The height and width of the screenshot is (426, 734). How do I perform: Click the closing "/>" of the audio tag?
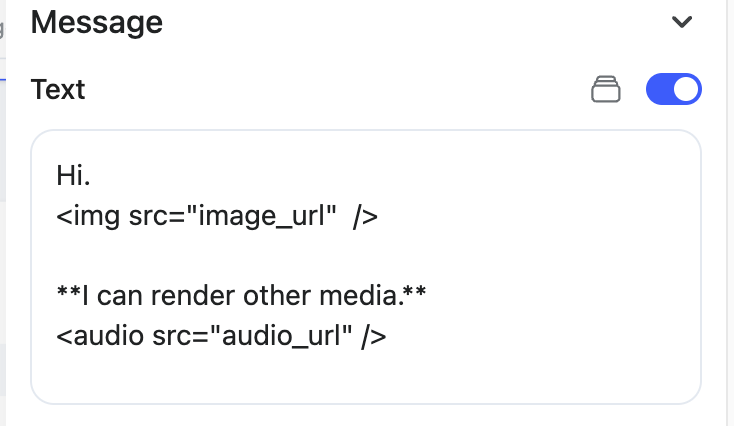pyautogui.click(x=374, y=337)
